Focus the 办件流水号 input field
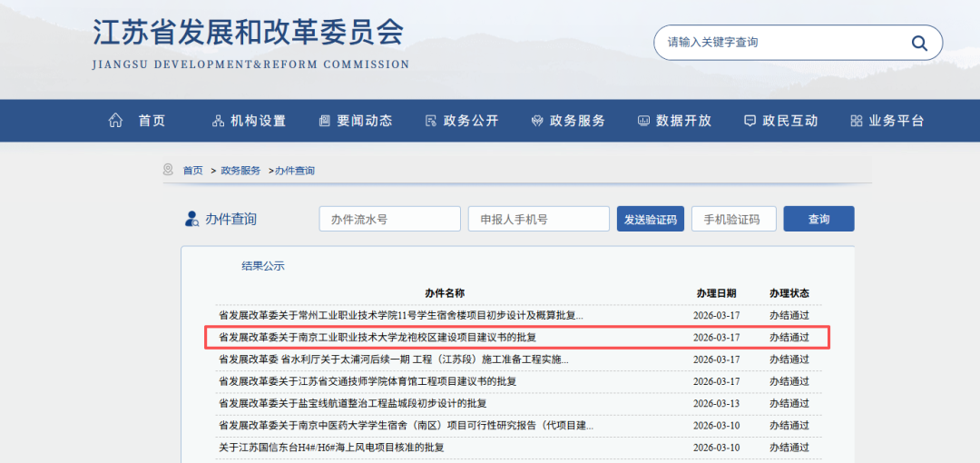This screenshot has height=463, width=980. tap(390, 219)
